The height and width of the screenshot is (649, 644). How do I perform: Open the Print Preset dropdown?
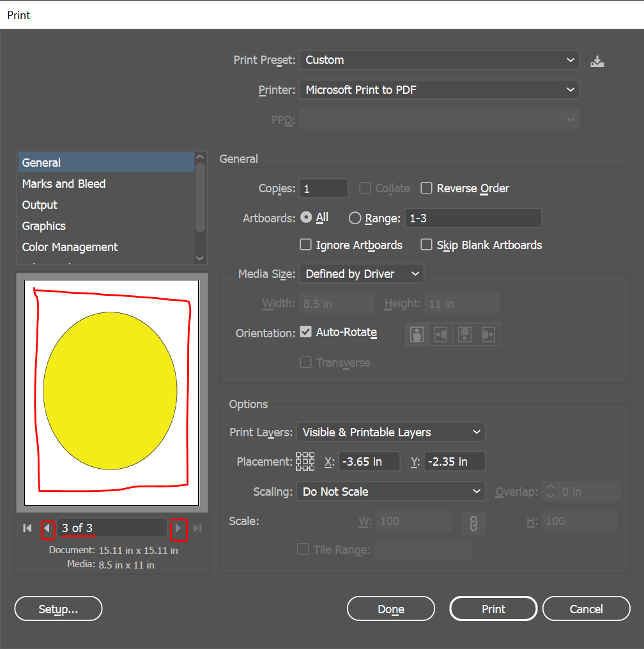[x=439, y=60]
